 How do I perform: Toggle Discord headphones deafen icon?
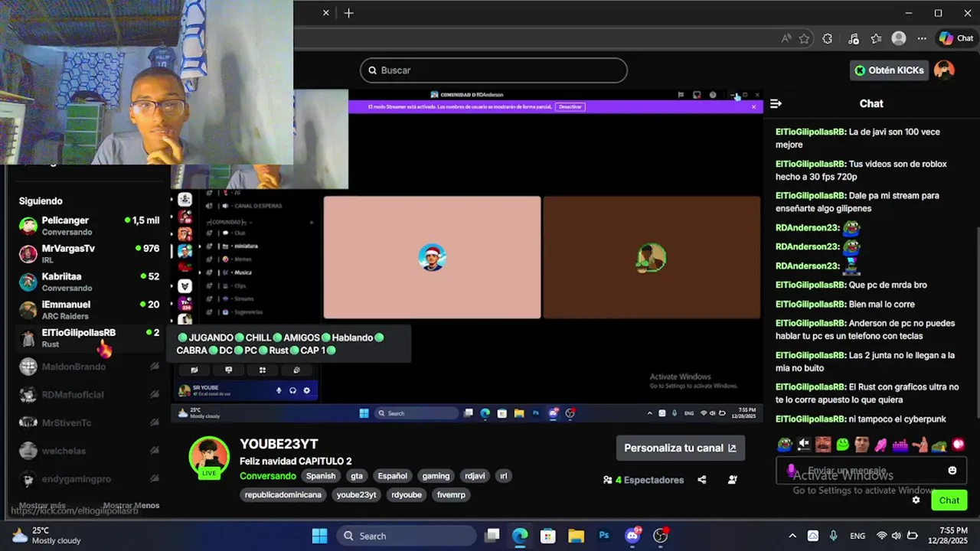pyautogui.click(x=292, y=390)
